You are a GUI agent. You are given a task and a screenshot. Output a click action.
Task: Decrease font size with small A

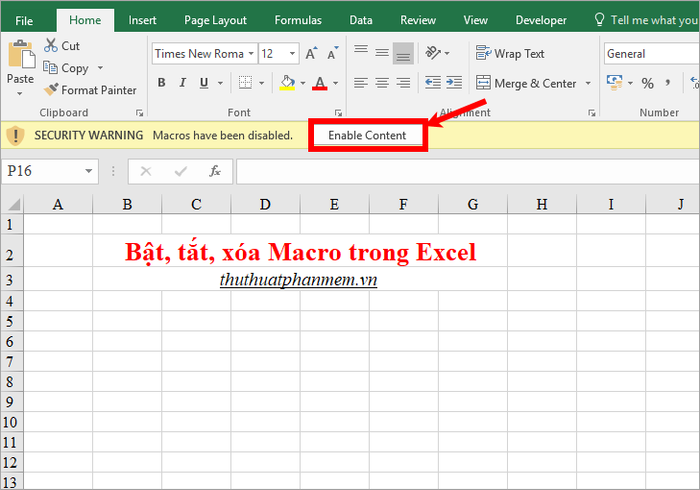click(x=333, y=54)
